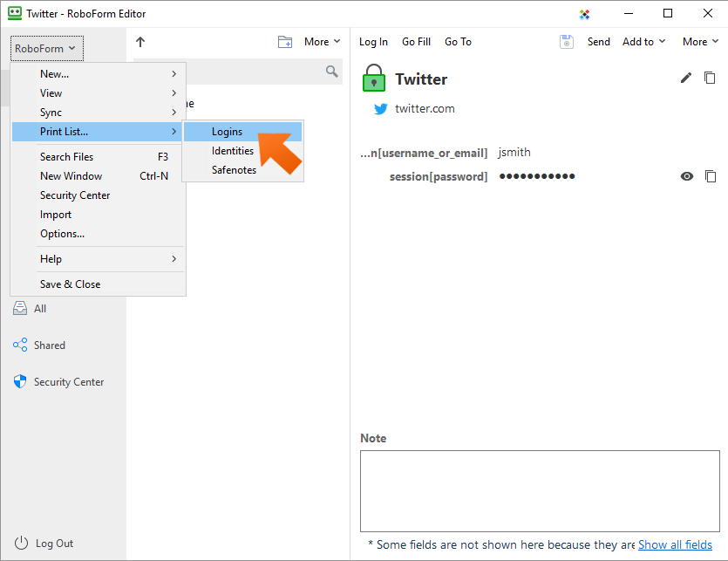Click the Log Out label in sidebar

54,544
